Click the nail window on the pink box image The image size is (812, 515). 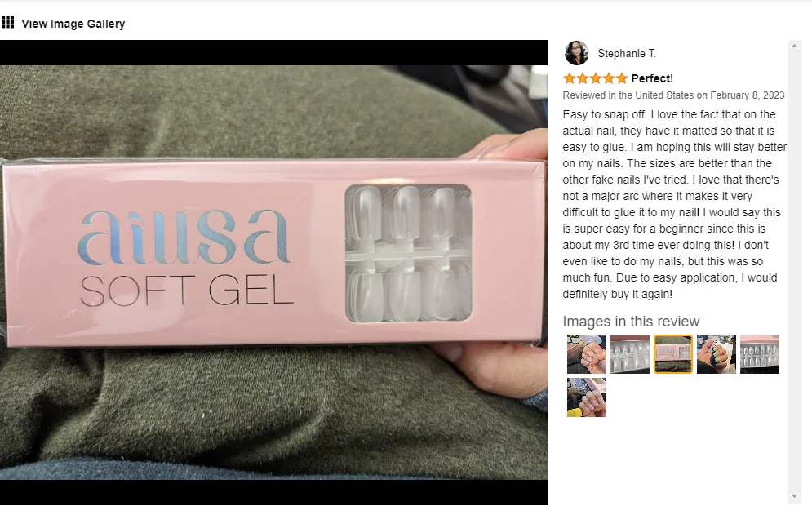(409, 253)
